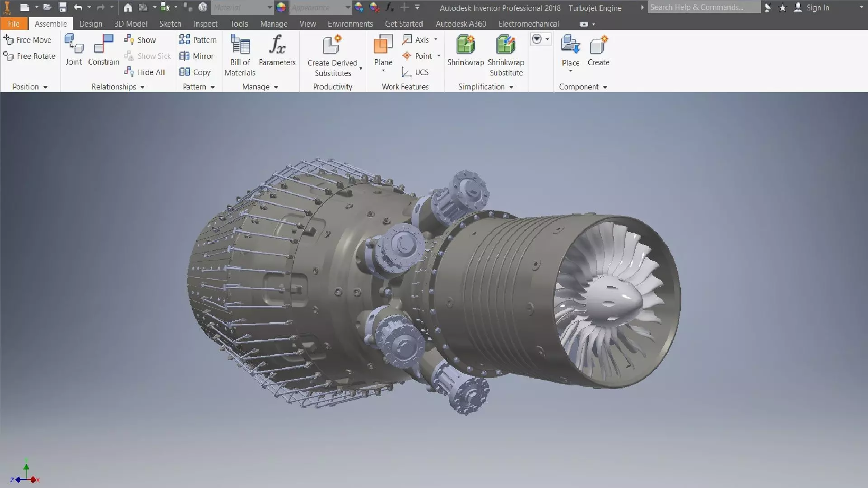This screenshot has width=868, height=488.
Task: Expand the Component panel dropdown
Action: pos(605,87)
